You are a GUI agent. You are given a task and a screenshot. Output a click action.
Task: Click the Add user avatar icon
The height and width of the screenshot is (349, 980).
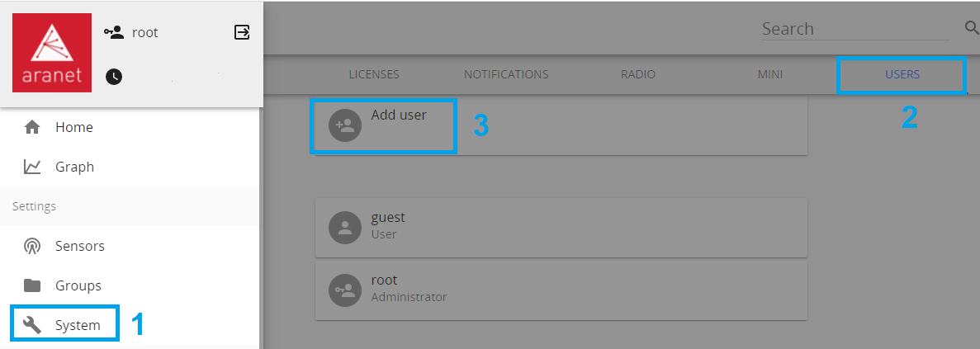pyautogui.click(x=345, y=125)
